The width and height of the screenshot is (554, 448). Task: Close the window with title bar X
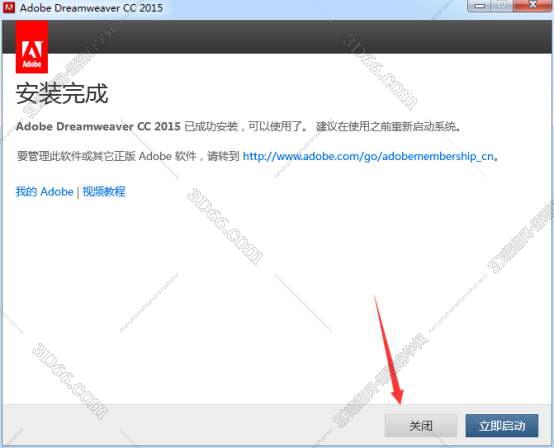coord(532,5)
